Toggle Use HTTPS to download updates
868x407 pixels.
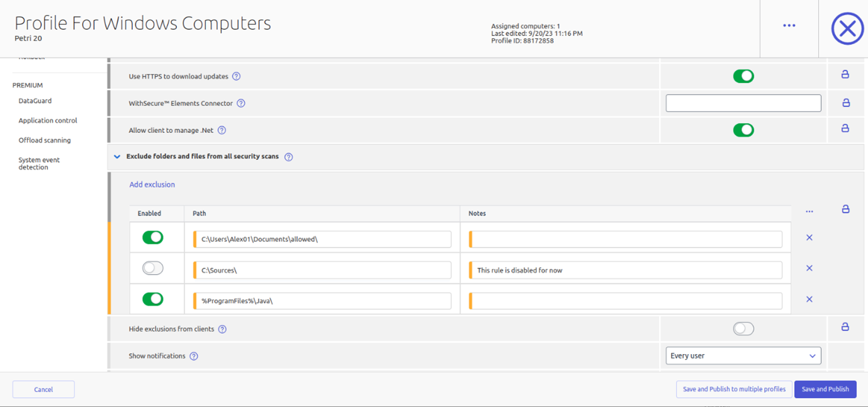[x=743, y=76]
